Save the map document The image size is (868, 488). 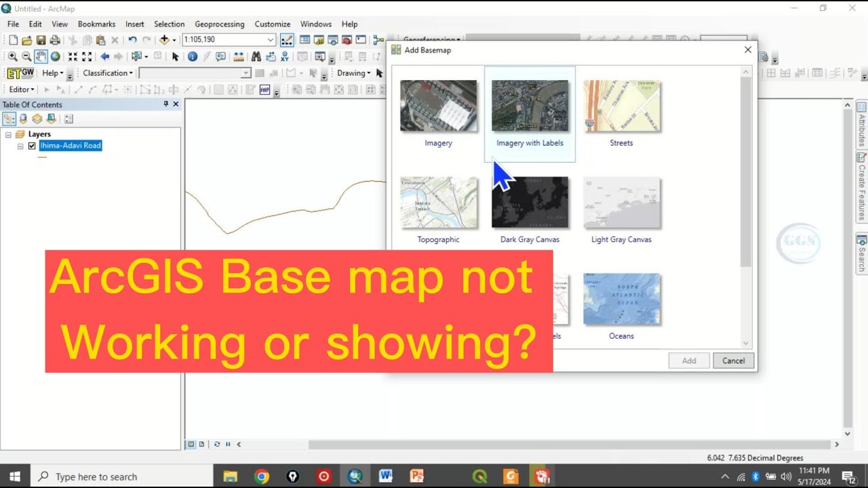coord(41,40)
